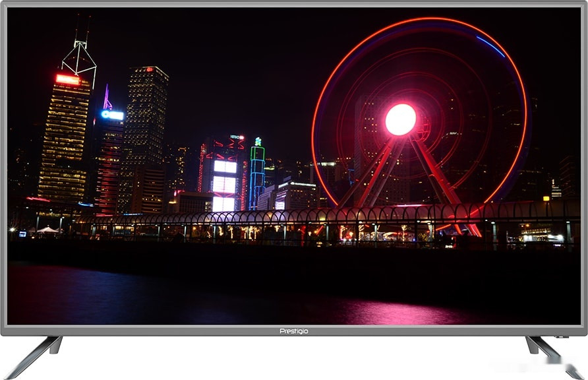
Task: Click the bright white billboard screen
Action: [x=224, y=185]
